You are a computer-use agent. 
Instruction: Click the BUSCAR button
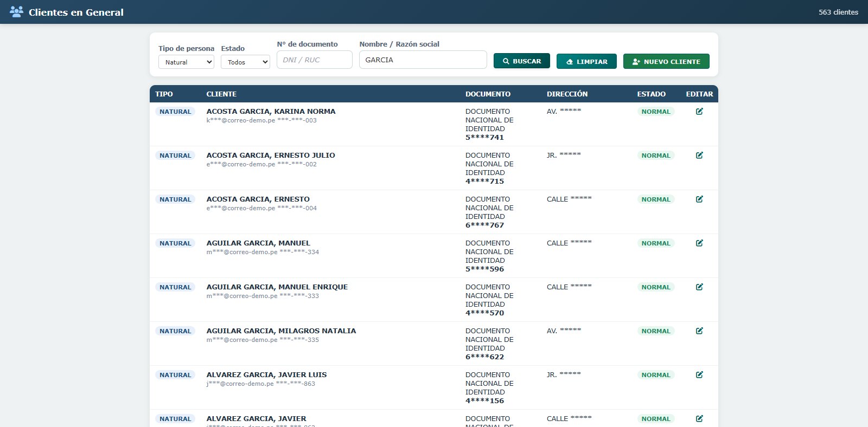tap(522, 61)
